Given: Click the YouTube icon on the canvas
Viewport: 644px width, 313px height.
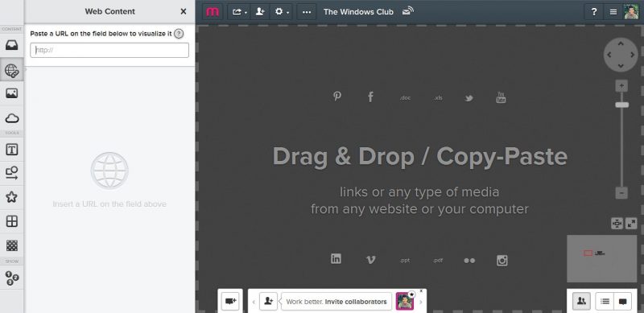Looking at the screenshot, I should click(501, 97).
